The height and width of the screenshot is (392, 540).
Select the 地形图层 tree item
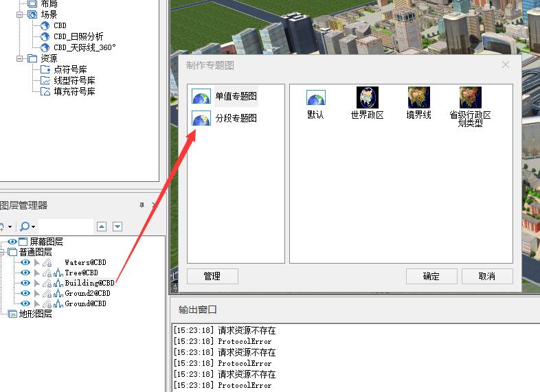pos(36,314)
